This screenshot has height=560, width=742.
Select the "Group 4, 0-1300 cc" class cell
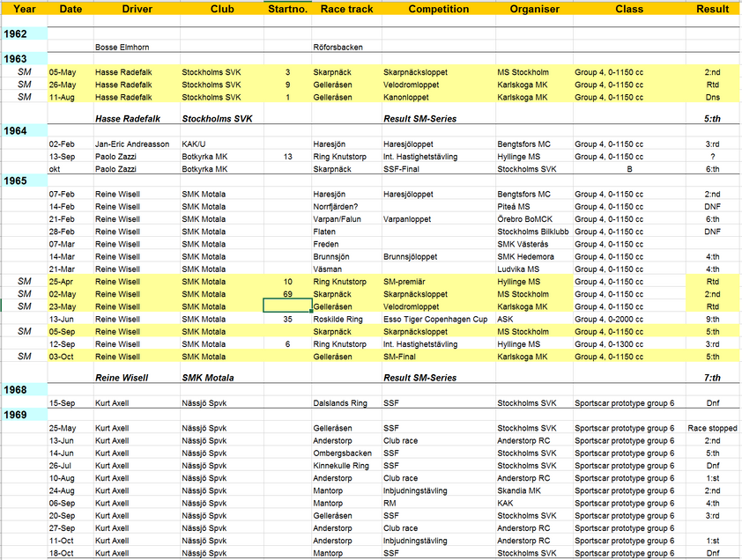click(629, 344)
